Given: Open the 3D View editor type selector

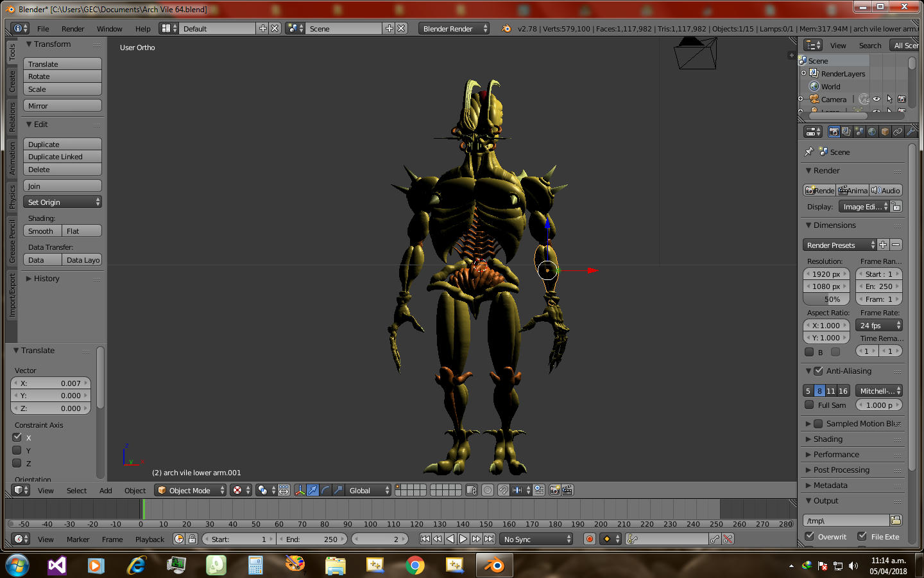Looking at the screenshot, I should pyautogui.click(x=21, y=490).
